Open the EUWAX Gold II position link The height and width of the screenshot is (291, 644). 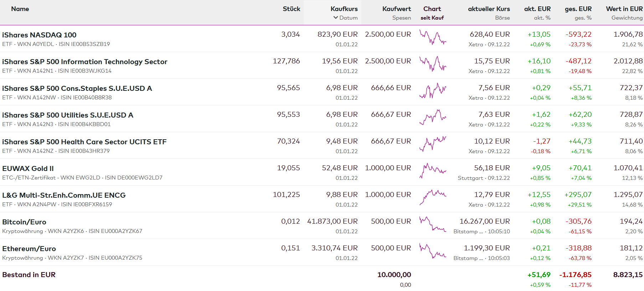[28, 168]
